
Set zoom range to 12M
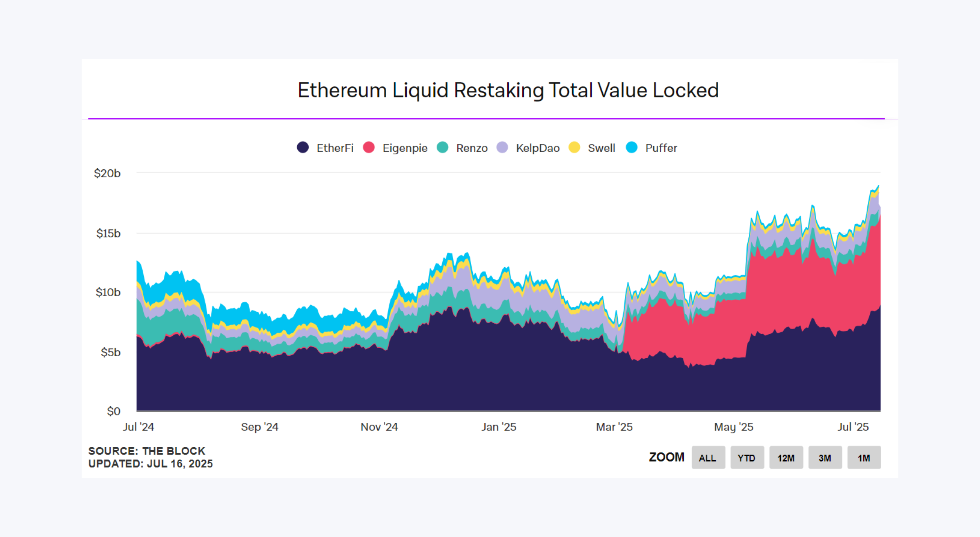[786, 457]
